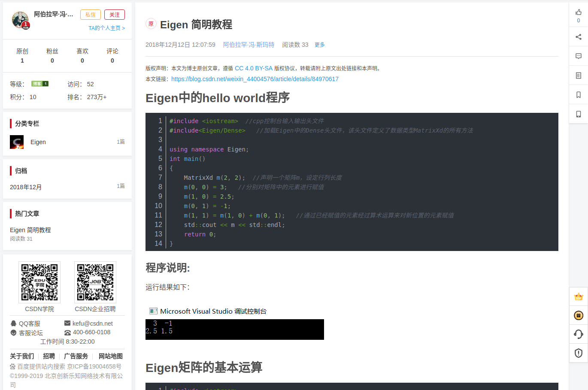Click the 客服论坛 forum icon
The height and width of the screenshot is (390, 588).
(x=13, y=333)
